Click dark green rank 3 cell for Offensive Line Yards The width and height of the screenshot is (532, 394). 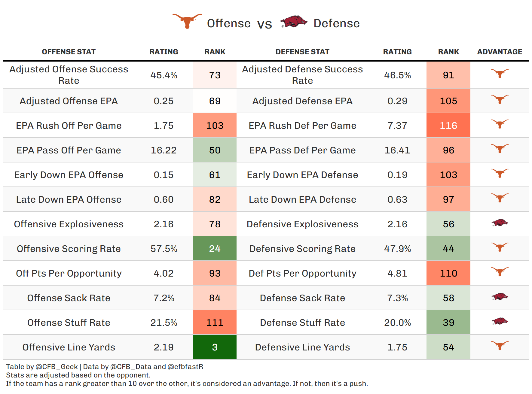(215, 347)
